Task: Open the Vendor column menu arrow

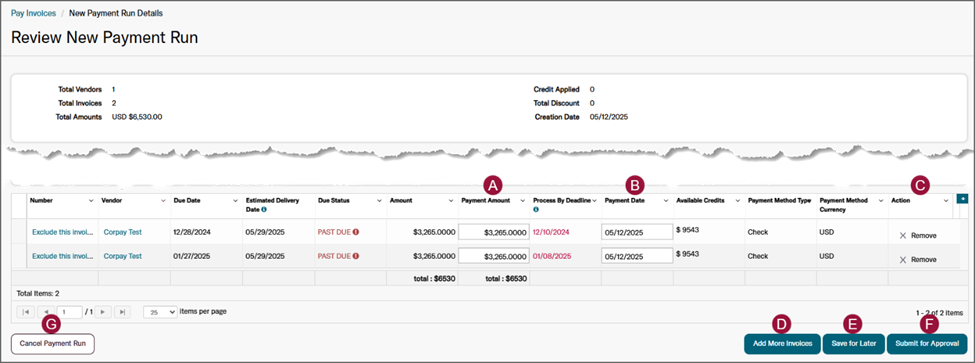Action: pos(164,201)
